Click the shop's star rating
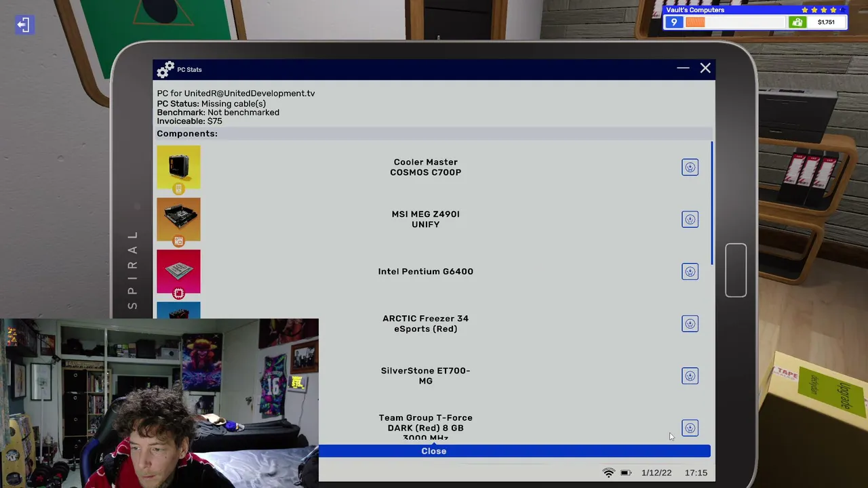 click(823, 10)
